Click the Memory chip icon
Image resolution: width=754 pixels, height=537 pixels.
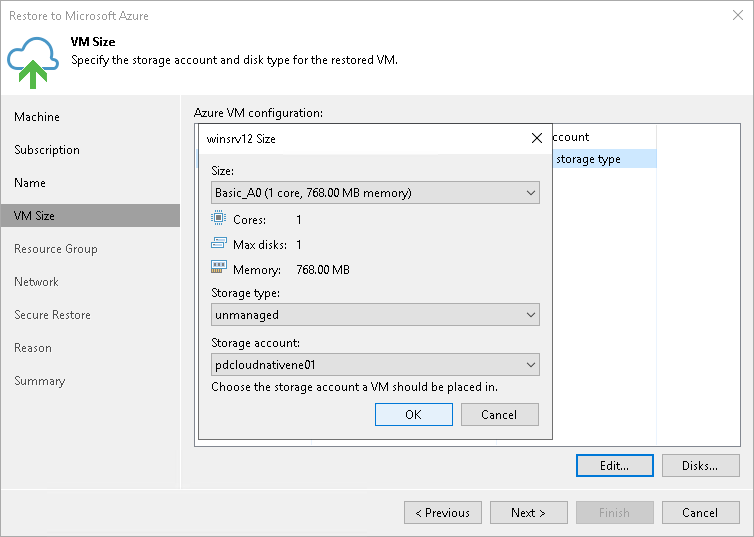pyautogui.click(x=218, y=267)
